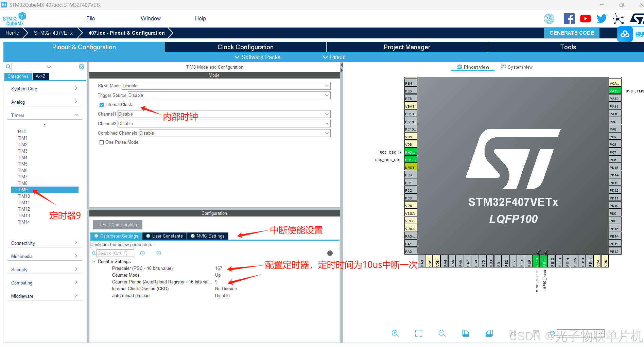This screenshot has width=644, height=347.
Task: Sort peripherals with the A->Z tab
Action: click(40, 76)
